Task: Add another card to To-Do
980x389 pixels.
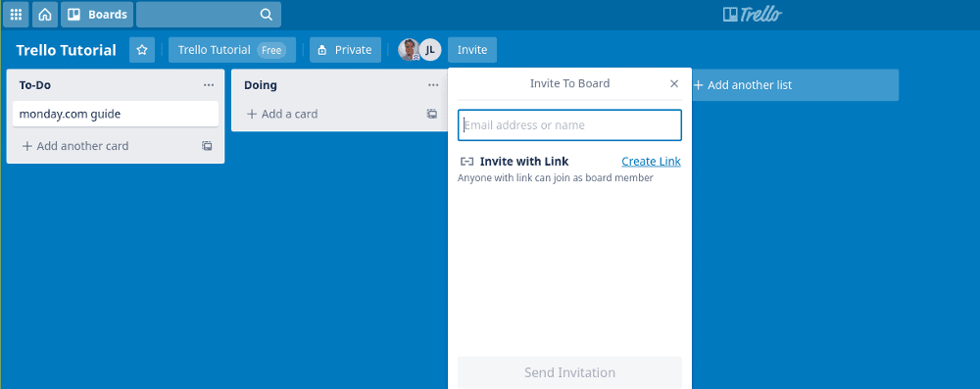Action: [75, 146]
